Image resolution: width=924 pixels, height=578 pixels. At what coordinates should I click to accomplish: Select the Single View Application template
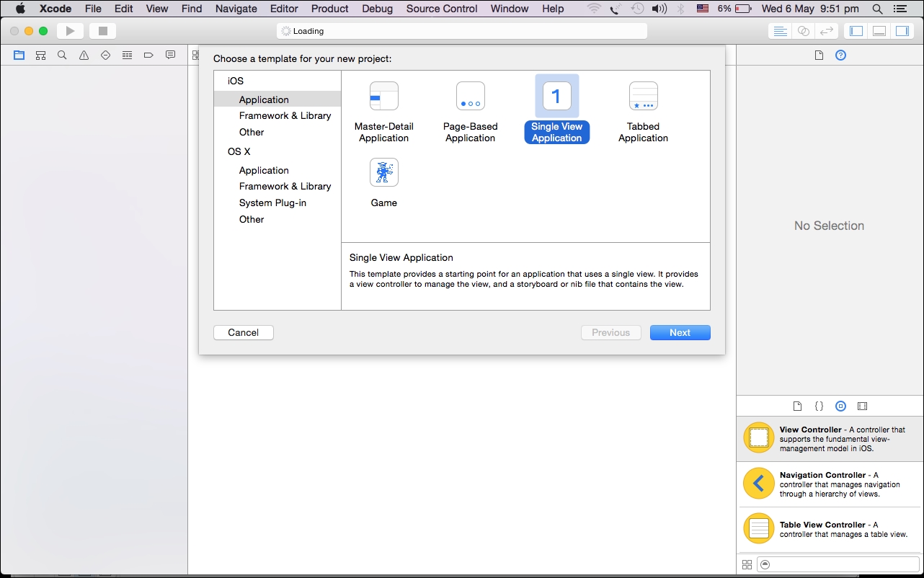[x=557, y=110]
